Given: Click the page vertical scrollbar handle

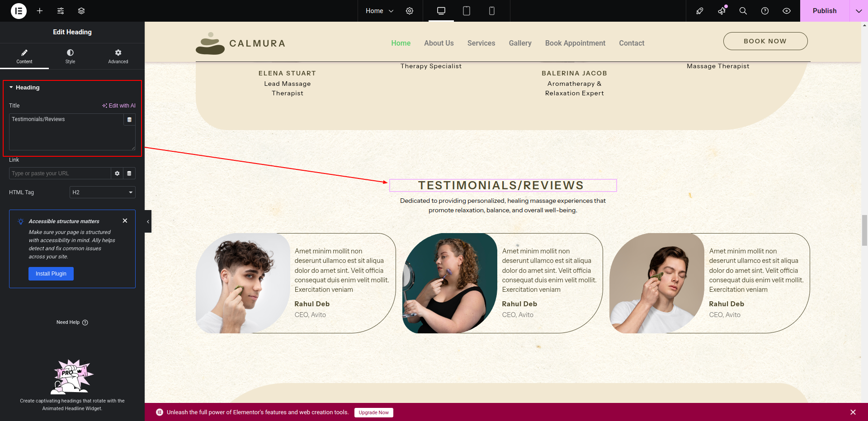Looking at the screenshot, I should 864,230.
